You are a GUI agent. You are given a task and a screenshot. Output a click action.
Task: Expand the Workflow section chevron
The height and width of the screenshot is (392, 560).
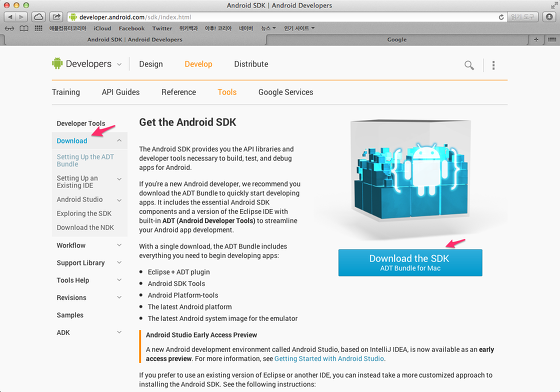[119, 245]
